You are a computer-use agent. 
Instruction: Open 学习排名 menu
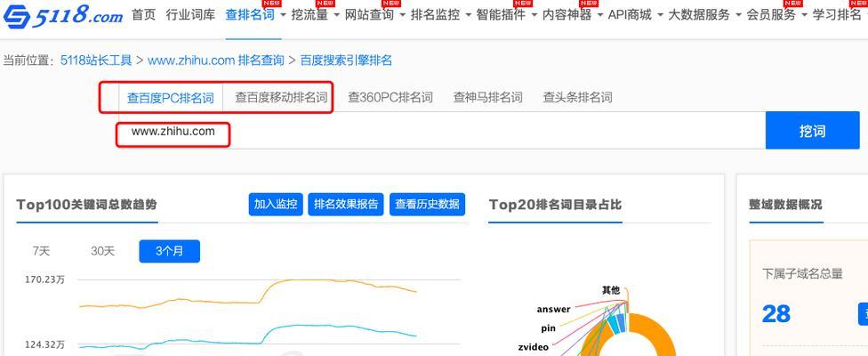837,15
